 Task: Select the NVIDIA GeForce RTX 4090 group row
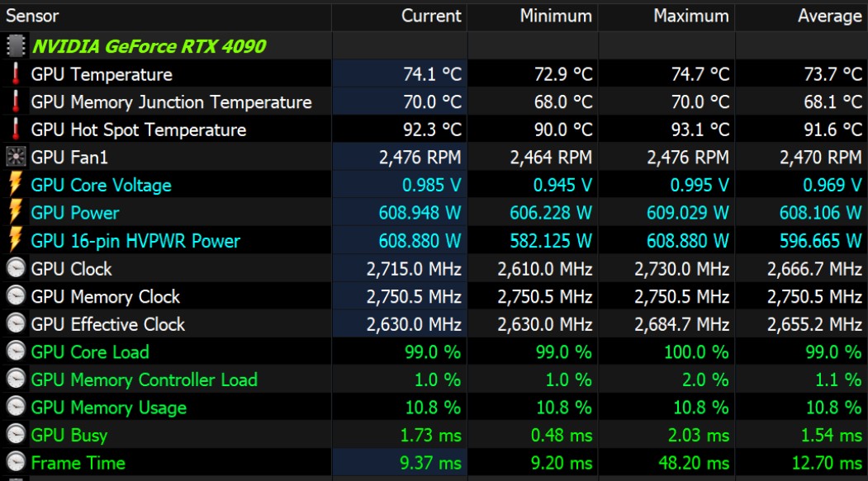tap(434, 46)
